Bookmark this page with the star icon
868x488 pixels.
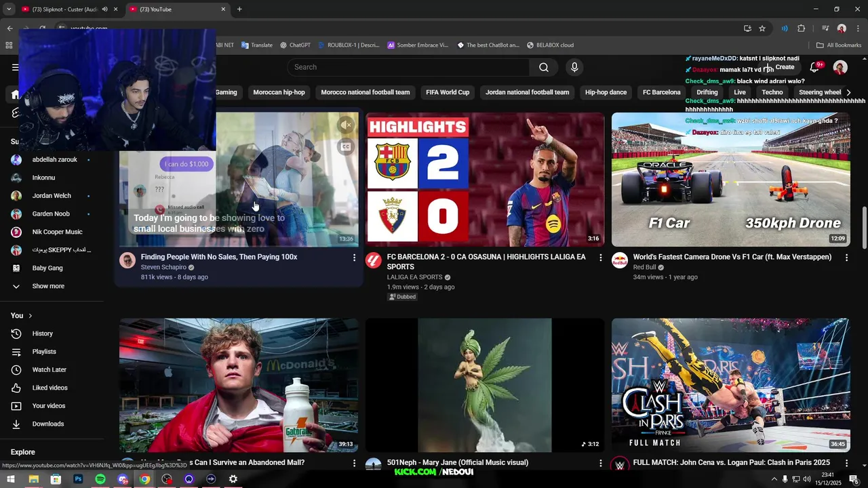tap(762, 28)
